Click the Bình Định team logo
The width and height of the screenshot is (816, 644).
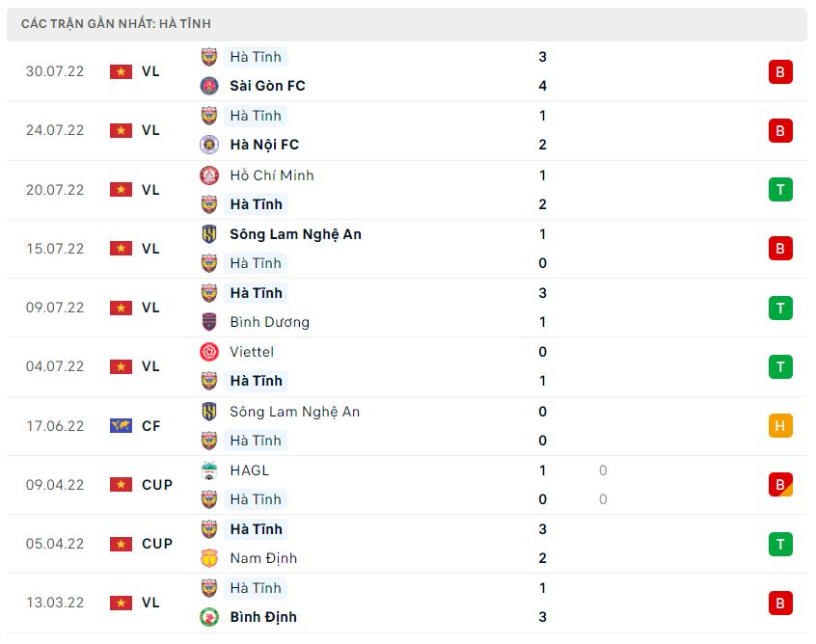(x=209, y=617)
